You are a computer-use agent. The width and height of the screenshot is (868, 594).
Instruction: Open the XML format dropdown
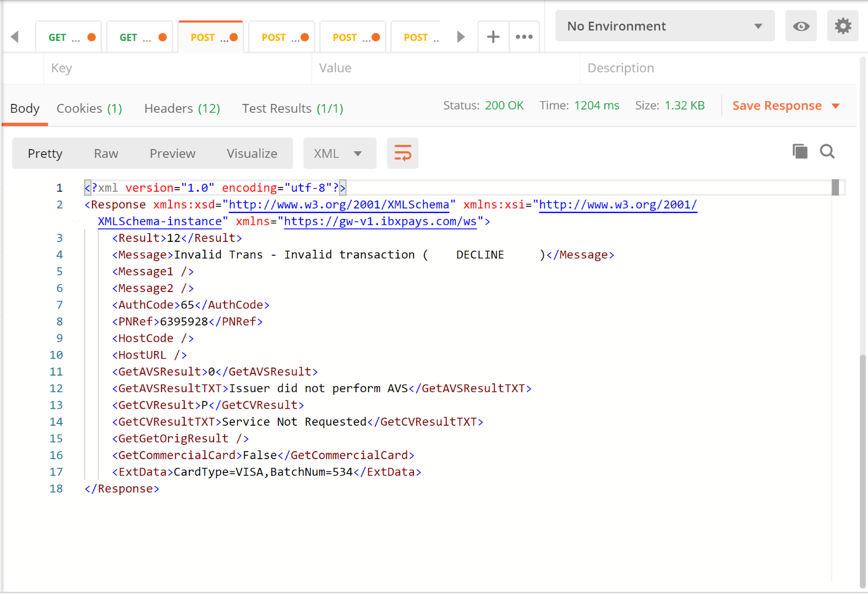point(339,153)
